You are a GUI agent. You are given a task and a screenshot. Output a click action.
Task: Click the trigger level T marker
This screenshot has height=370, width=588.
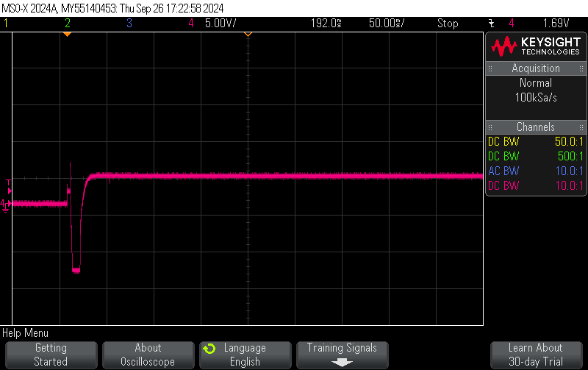tap(8, 181)
